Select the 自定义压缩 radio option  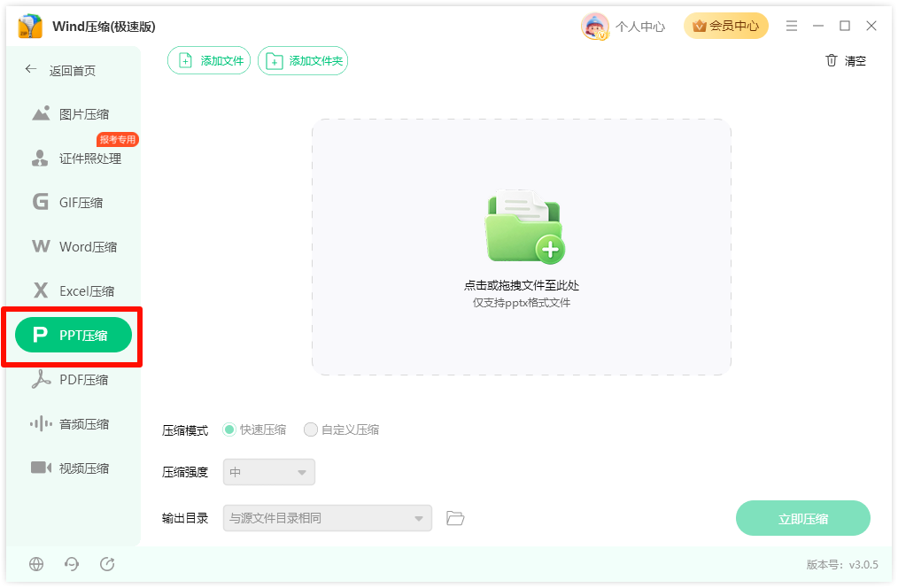click(341, 429)
